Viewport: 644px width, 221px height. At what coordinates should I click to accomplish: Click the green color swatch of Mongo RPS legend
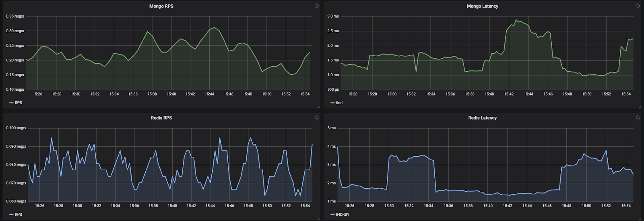coord(11,103)
